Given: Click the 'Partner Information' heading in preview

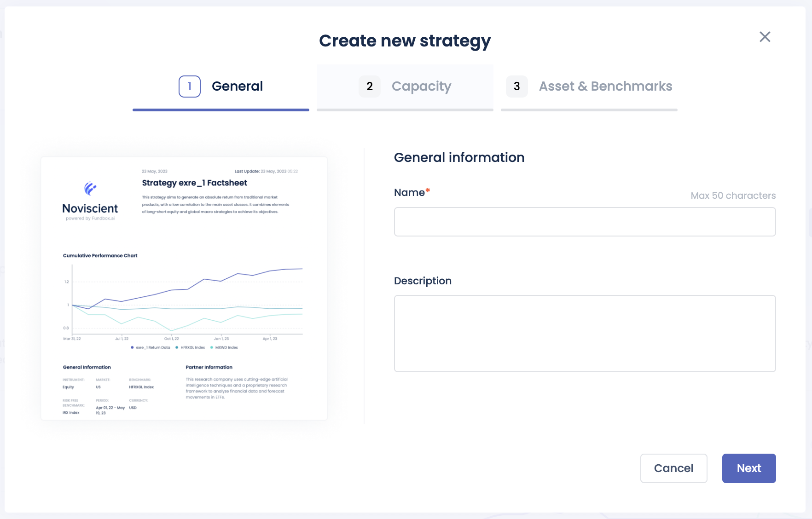Looking at the screenshot, I should pos(209,367).
